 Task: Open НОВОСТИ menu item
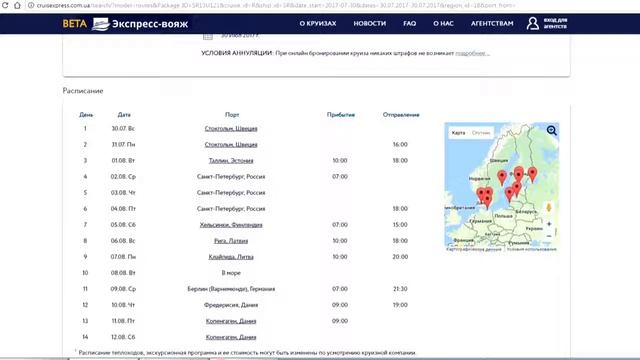point(369,23)
